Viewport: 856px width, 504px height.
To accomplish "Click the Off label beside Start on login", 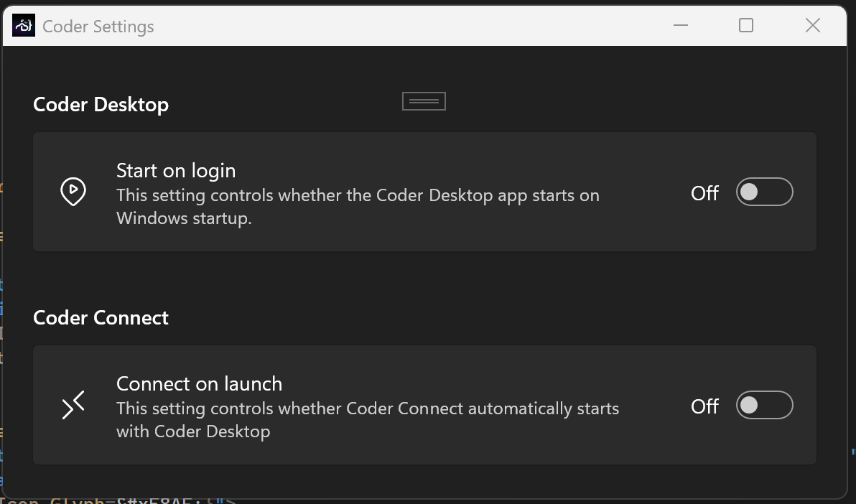I will coord(704,192).
